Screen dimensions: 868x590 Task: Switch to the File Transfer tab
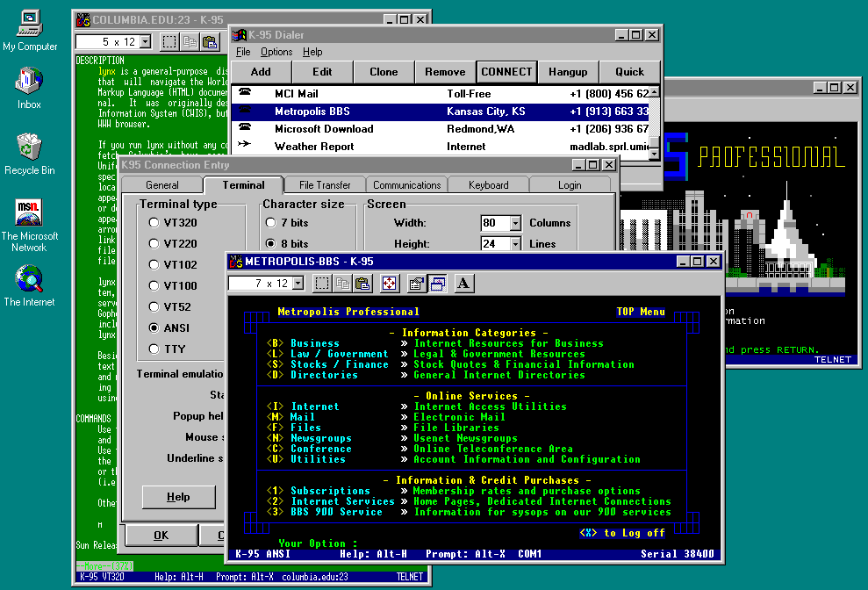(x=324, y=185)
